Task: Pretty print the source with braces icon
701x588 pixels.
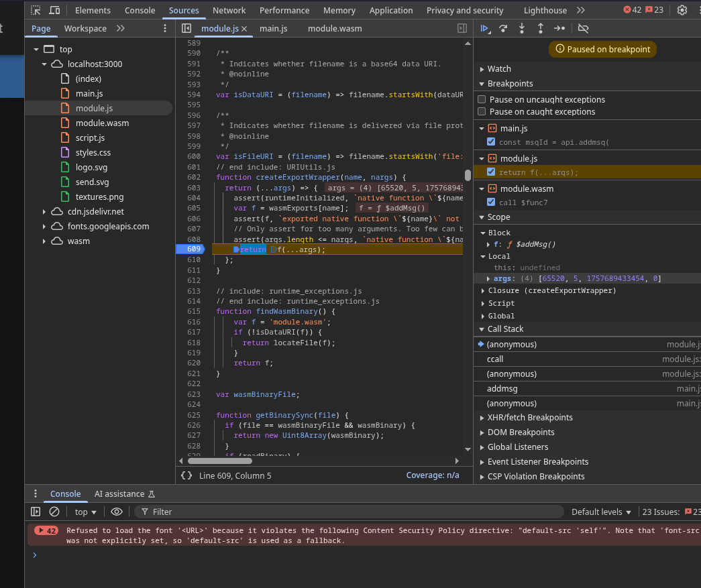Action: 186,475
